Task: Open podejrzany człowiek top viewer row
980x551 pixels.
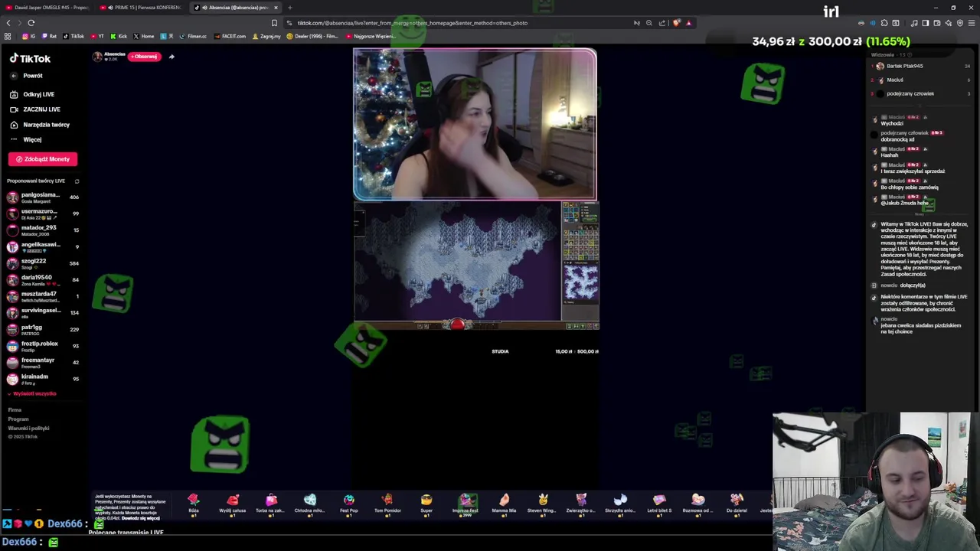Action: pos(922,93)
